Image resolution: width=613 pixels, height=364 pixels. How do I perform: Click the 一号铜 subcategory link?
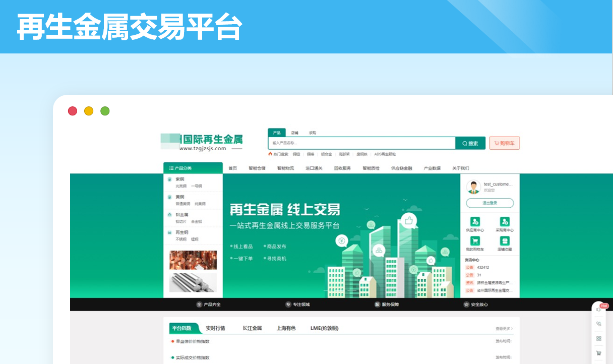(197, 186)
